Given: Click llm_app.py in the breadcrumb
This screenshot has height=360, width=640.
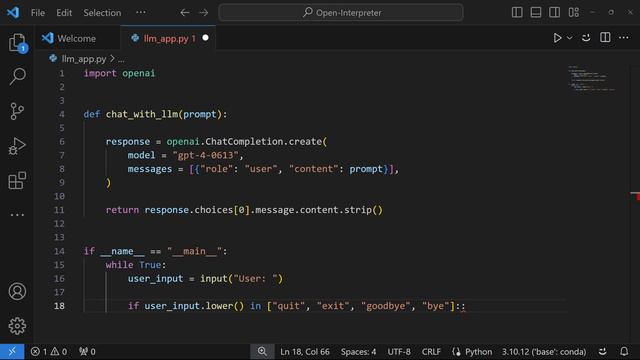Looking at the screenshot, I should (x=84, y=59).
